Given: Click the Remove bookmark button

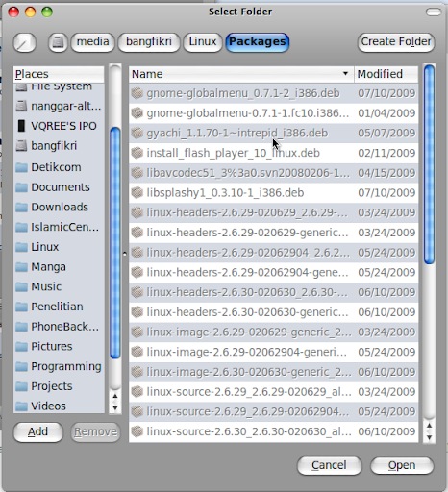Looking at the screenshot, I should (95, 431).
